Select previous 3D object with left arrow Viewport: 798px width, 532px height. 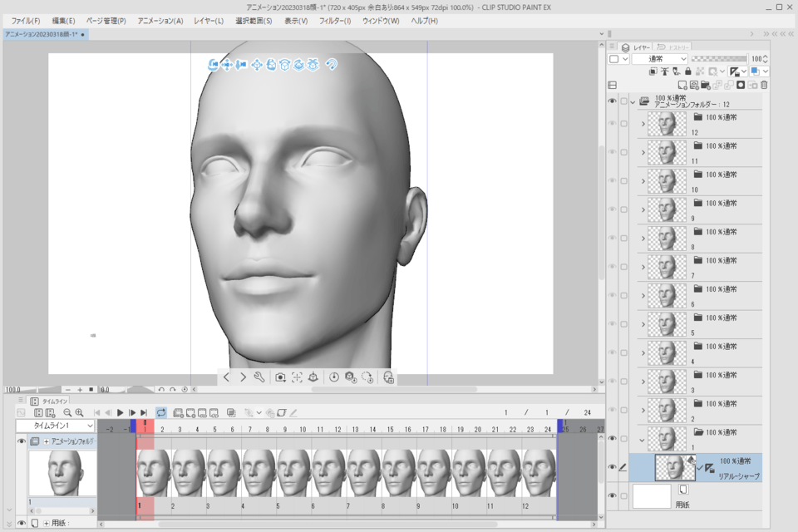(226, 377)
